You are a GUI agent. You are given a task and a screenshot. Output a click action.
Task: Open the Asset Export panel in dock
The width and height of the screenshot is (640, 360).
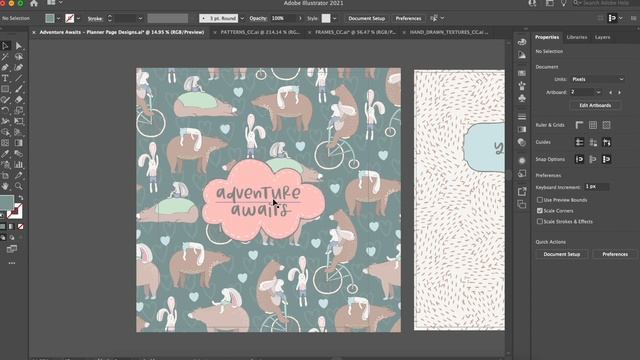pyautogui.click(x=522, y=191)
